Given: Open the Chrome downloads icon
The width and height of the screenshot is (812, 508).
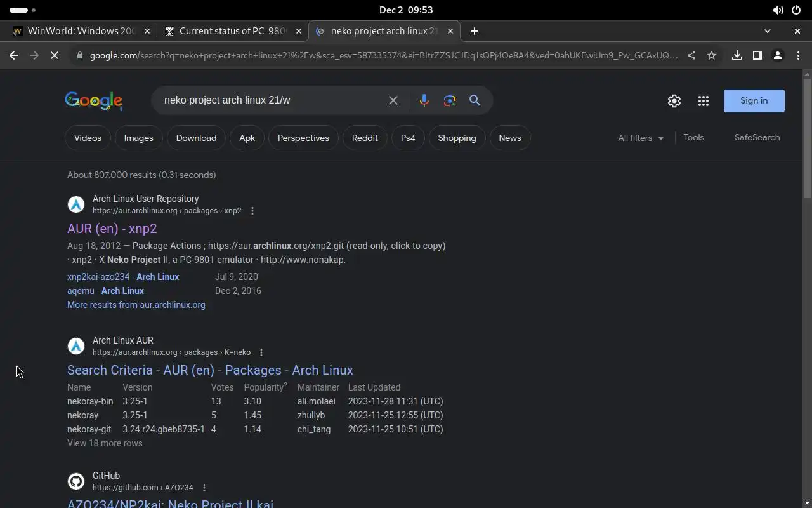Looking at the screenshot, I should (x=737, y=55).
